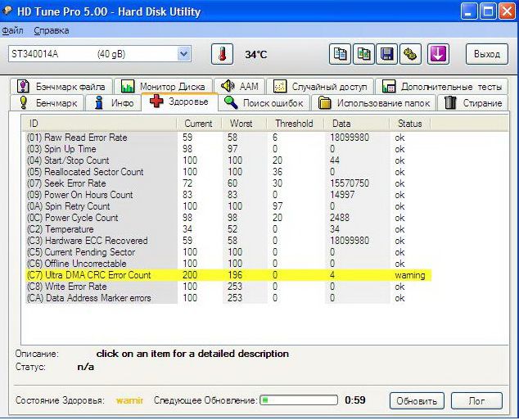Select the Seek Error Rate row
Image resolution: width=519 pixels, height=420 pixels.
tap(228, 183)
